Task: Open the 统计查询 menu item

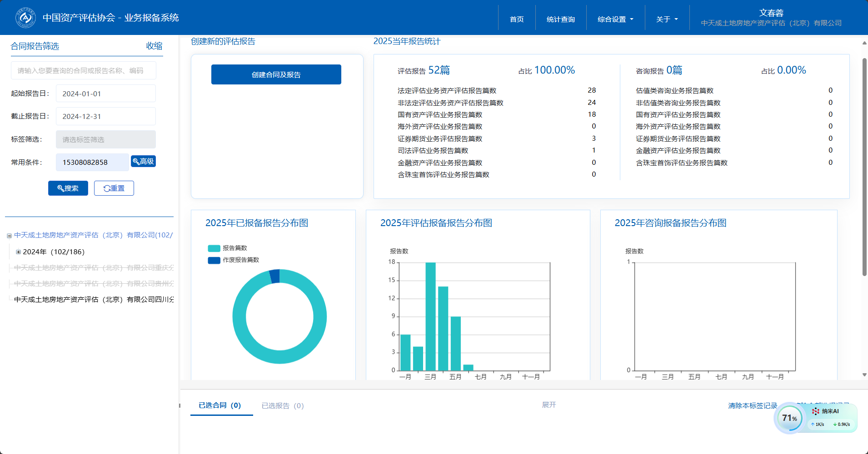Action: tap(560, 20)
